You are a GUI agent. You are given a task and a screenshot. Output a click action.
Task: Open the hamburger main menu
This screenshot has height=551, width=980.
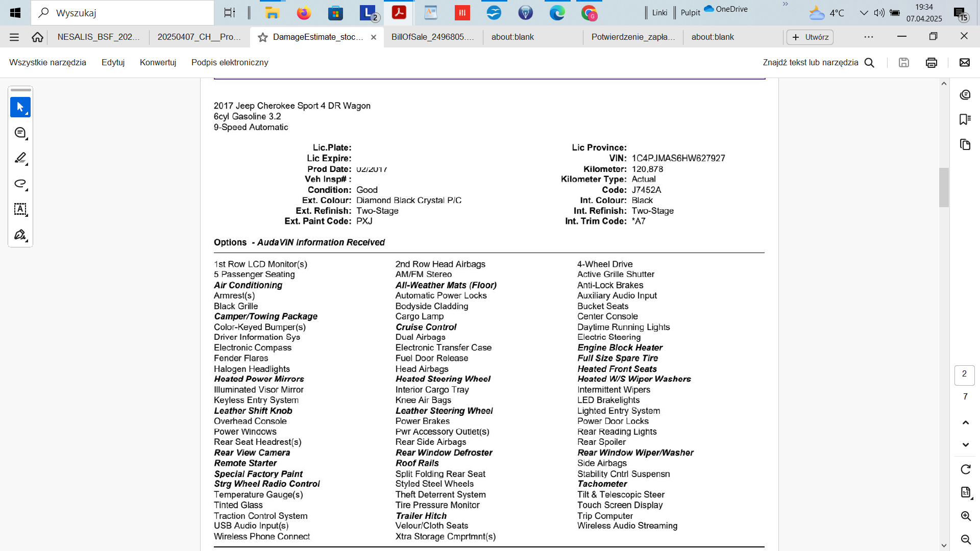click(x=14, y=37)
